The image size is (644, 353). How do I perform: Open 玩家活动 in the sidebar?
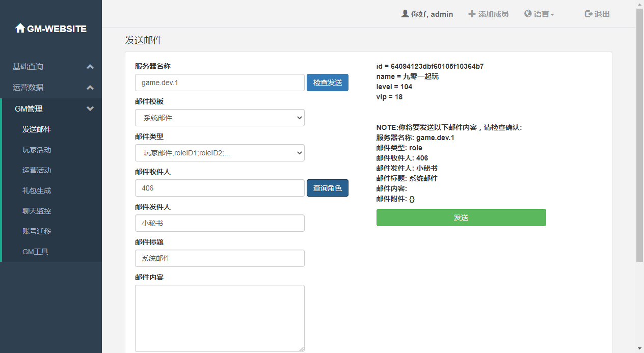[x=37, y=150]
